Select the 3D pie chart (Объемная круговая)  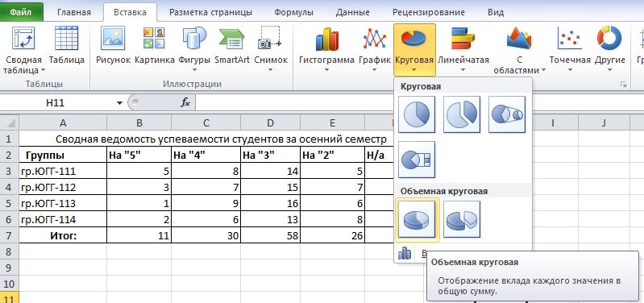tap(418, 220)
